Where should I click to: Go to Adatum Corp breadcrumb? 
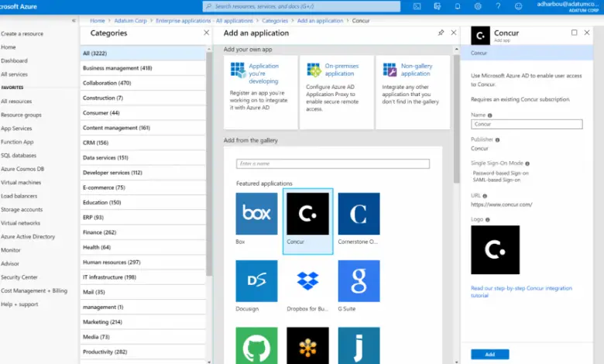(130, 20)
